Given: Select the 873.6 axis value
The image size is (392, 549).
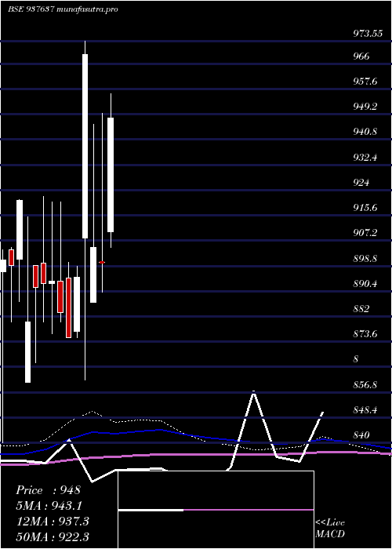Looking at the screenshot, I should click(x=365, y=334).
